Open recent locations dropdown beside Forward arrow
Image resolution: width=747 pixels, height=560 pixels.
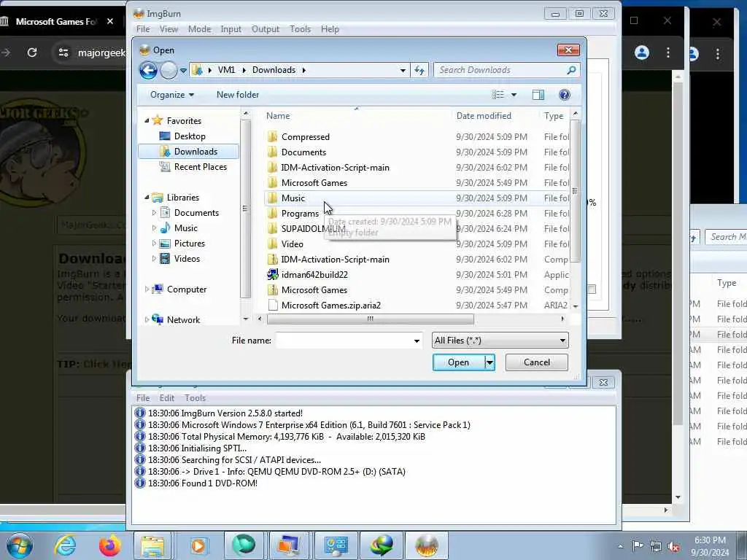click(x=183, y=71)
